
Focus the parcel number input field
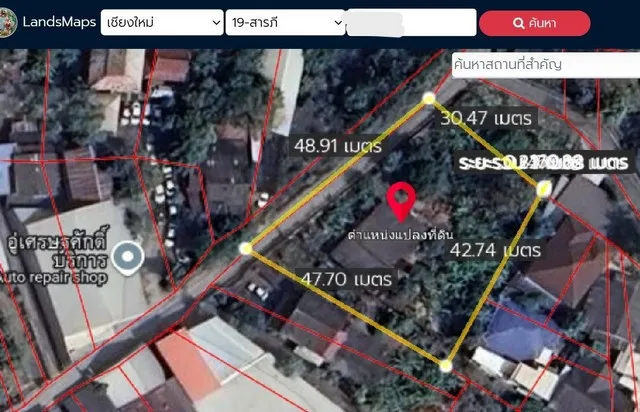tap(410, 22)
